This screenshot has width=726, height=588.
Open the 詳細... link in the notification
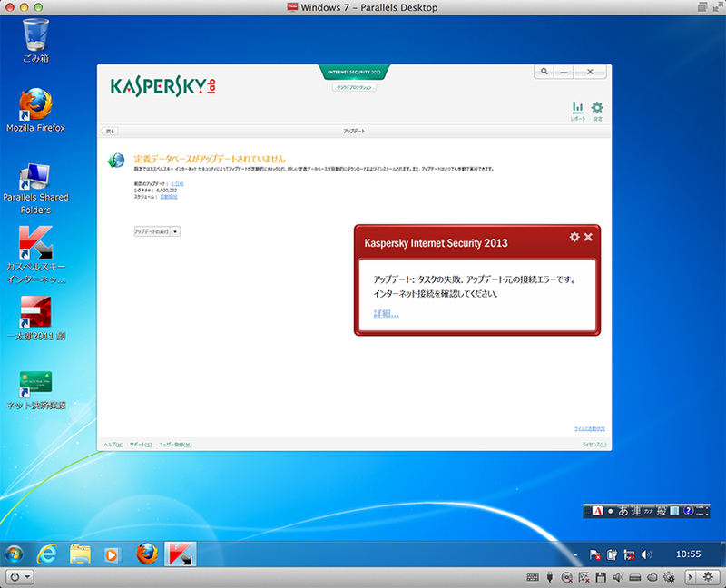tap(387, 313)
